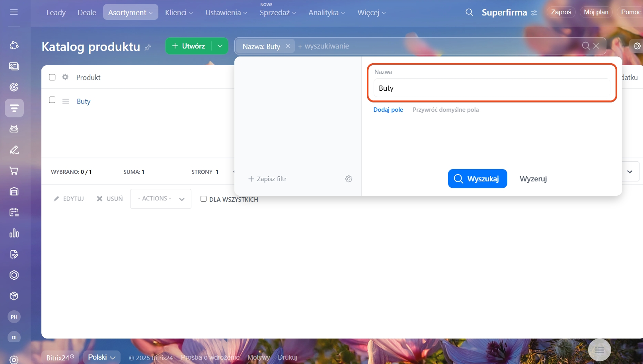643x364 pixels.
Task: Click the DI avatar in sidebar
Action: (14, 337)
